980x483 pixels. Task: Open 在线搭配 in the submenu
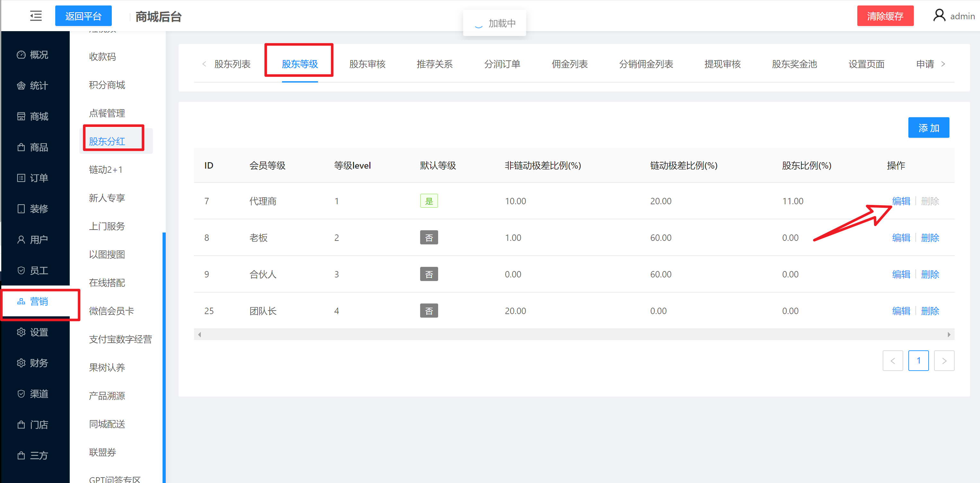coord(107,283)
